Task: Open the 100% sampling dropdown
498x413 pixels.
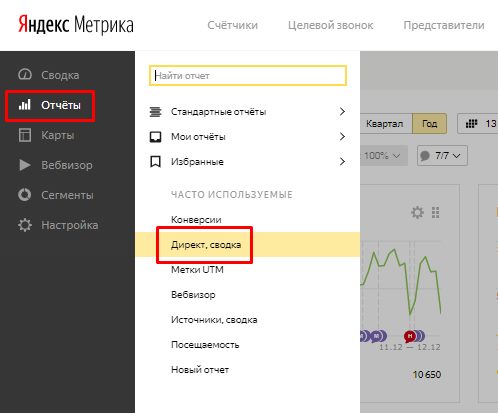Action: 384,155
